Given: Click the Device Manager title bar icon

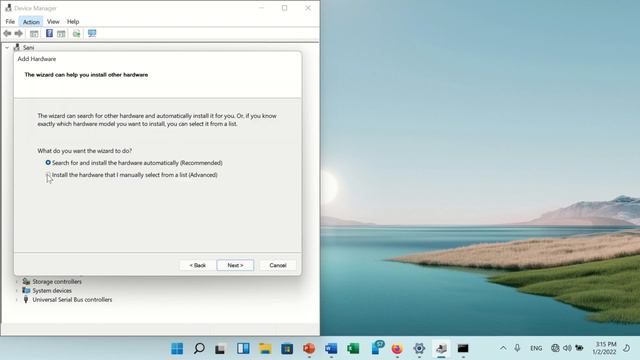Looking at the screenshot, I should click(8, 8).
